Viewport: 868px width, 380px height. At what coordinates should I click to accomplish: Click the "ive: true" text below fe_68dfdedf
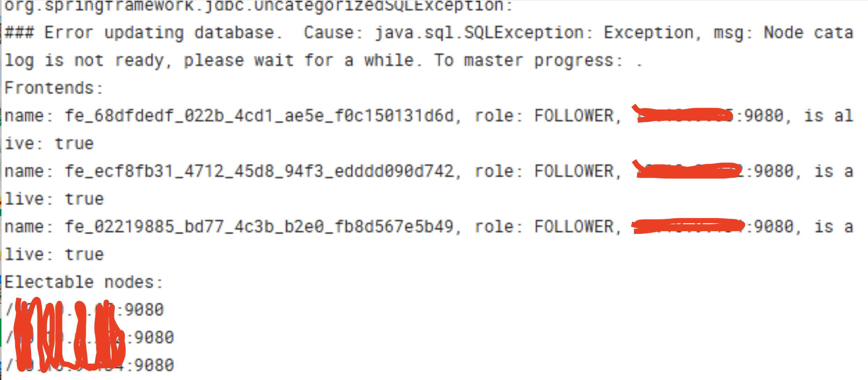(x=49, y=144)
